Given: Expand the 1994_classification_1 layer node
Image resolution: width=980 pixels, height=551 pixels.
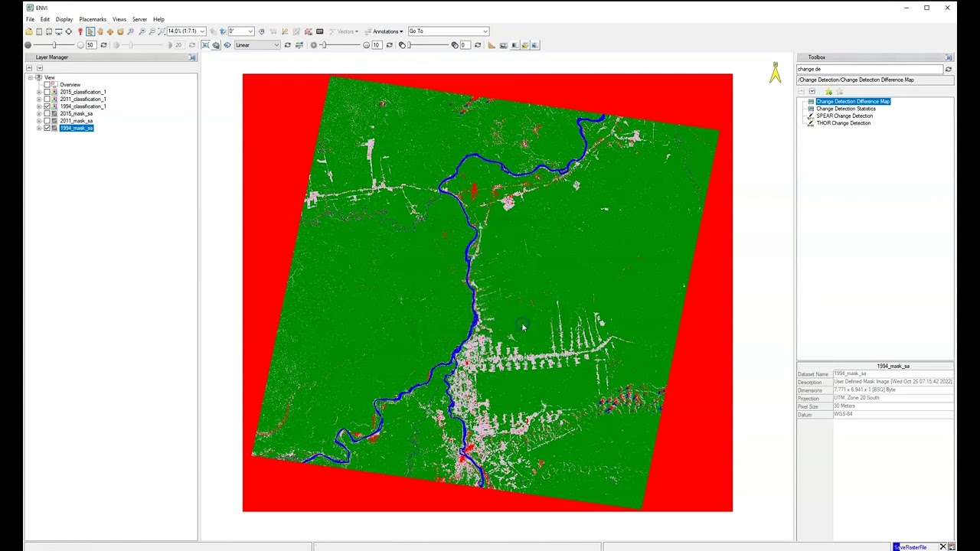Looking at the screenshot, I should 39,106.
